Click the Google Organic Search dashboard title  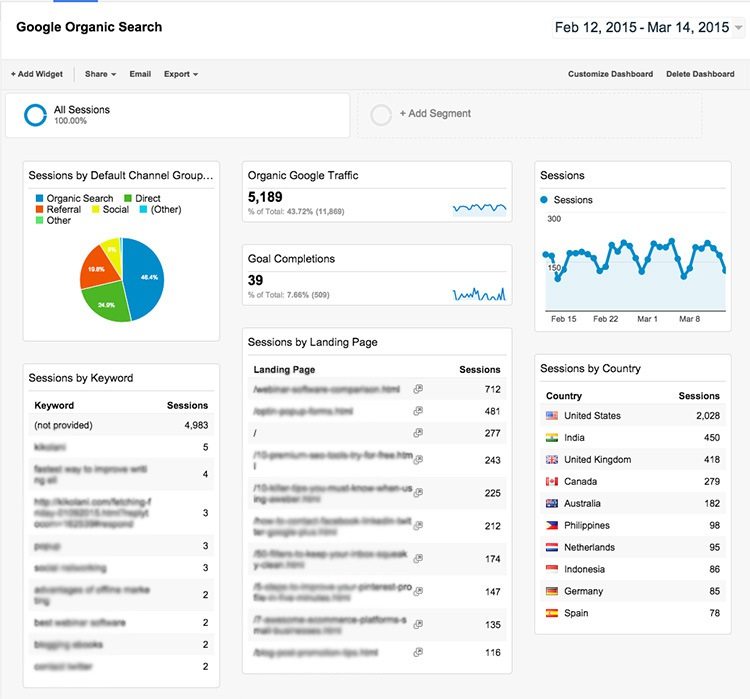click(89, 27)
